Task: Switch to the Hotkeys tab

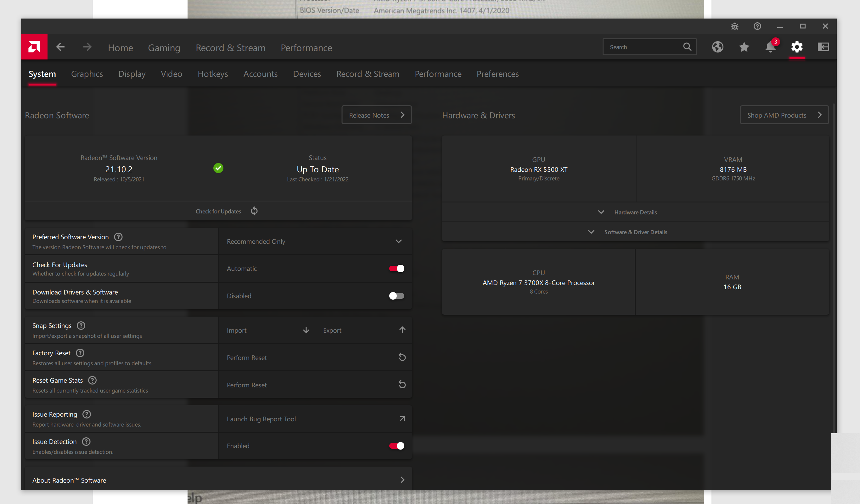Action: (x=213, y=74)
